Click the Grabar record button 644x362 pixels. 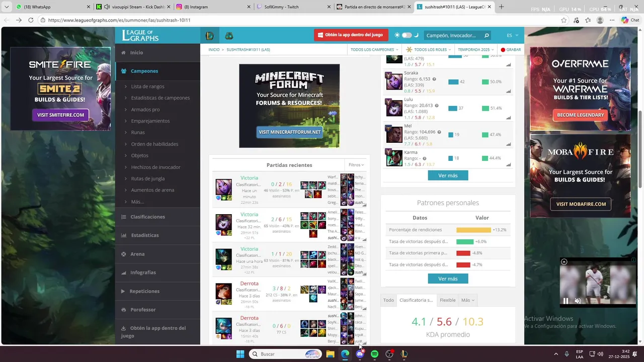click(511, 50)
